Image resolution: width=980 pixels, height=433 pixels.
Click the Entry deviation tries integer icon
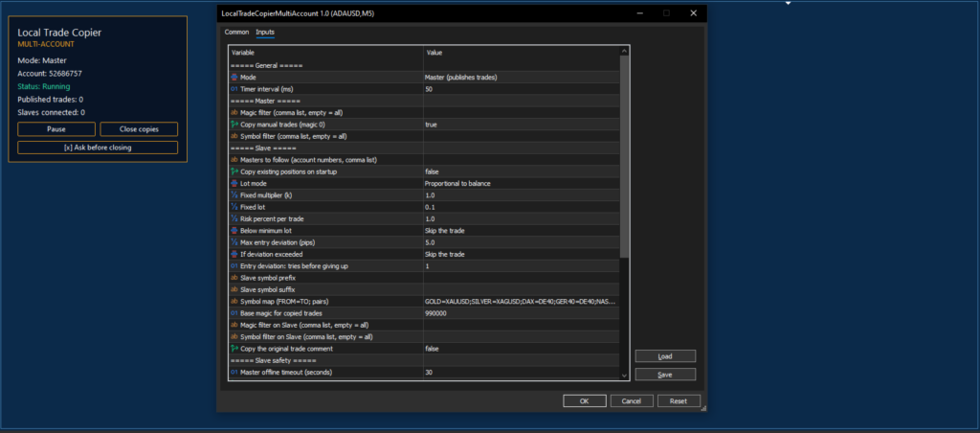234,266
